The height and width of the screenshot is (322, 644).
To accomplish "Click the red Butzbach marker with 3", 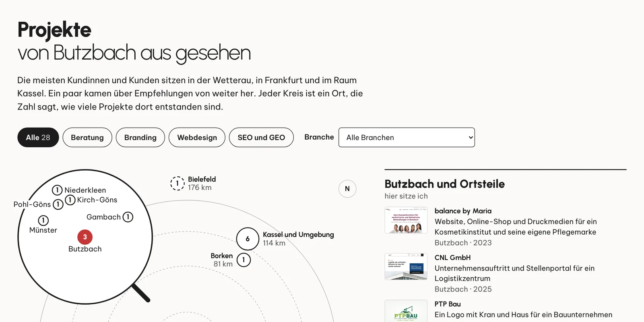I will point(85,237).
